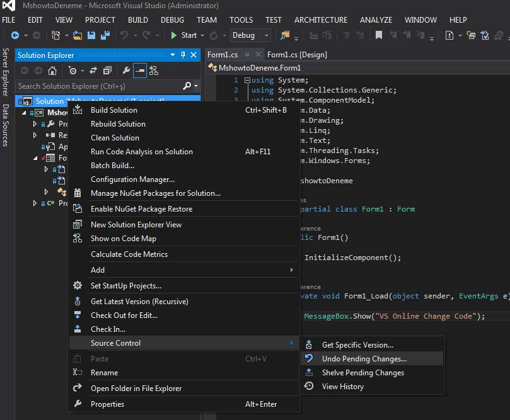The height and width of the screenshot is (420, 510).
Task: Click the Collapse All icon in Solution Explorer
Action: click(107, 71)
